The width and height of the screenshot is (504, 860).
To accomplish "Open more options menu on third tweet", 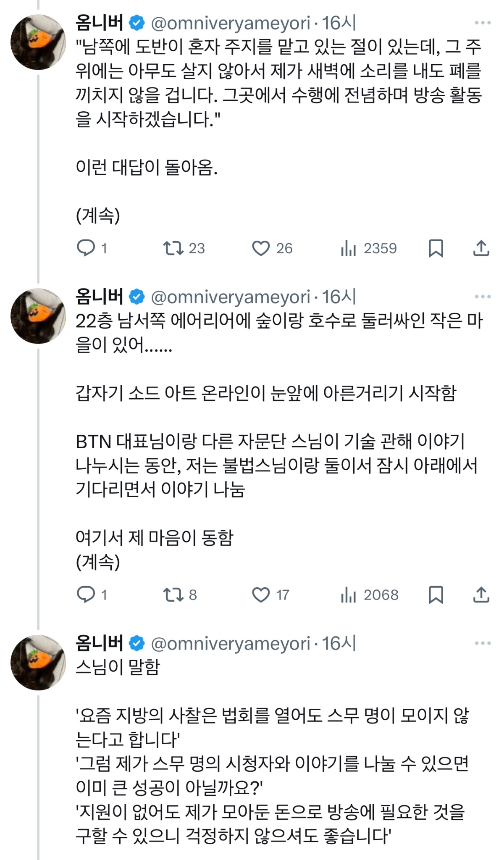I will [483, 643].
